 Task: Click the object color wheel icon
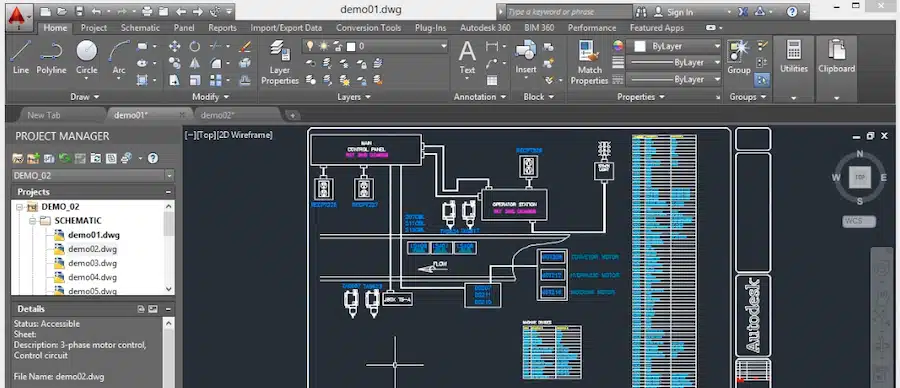click(x=618, y=46)
